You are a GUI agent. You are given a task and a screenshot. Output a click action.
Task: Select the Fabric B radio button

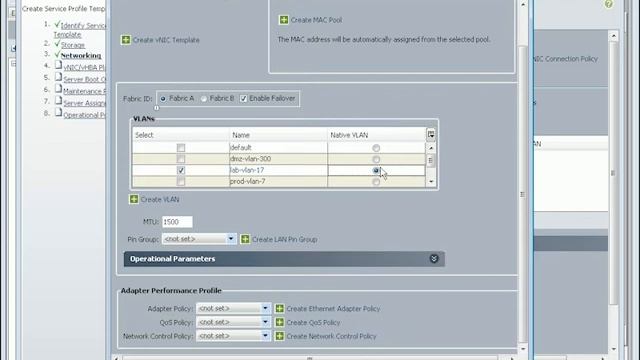[x=204, y=99]
